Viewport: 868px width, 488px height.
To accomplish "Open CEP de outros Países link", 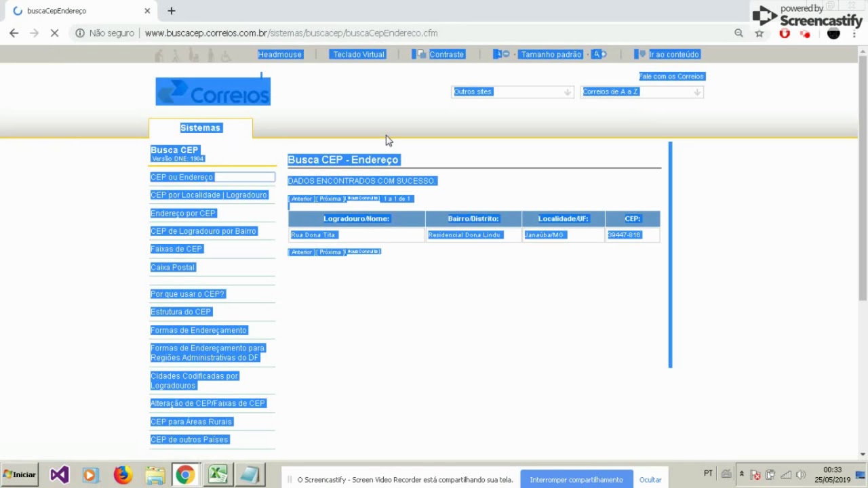I will 189,439.
